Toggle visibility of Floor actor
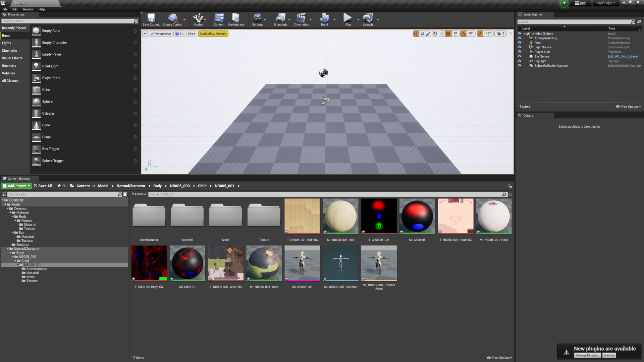The image size is (644, 362). (x=520, y=43)
